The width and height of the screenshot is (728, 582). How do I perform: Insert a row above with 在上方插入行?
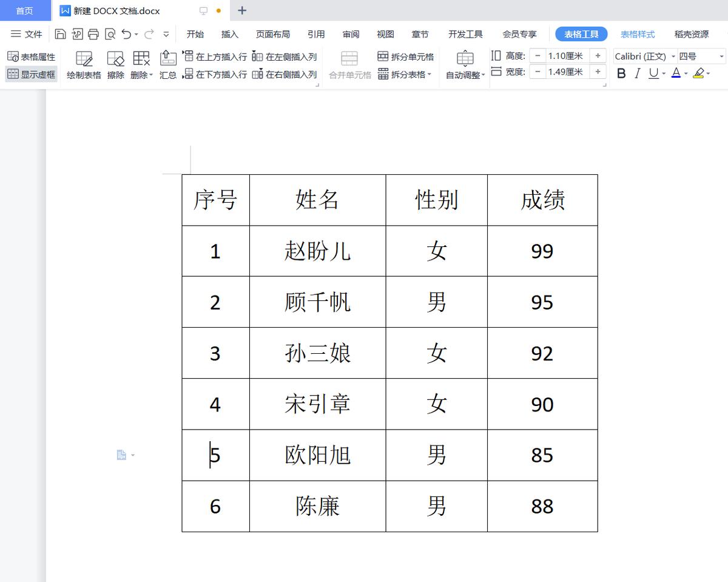point(215,56)
